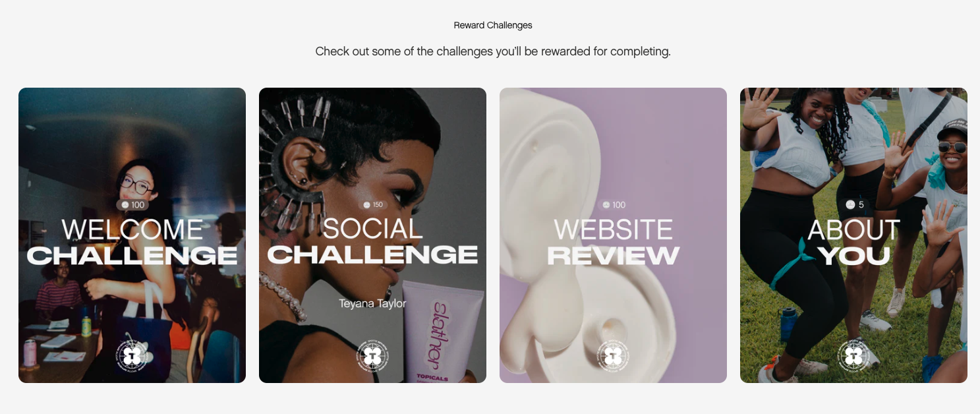The height and width of the screenshot is (414, 980).
Task: Click the WELCOME CHALLENGE title text
Action: (132, 241)
